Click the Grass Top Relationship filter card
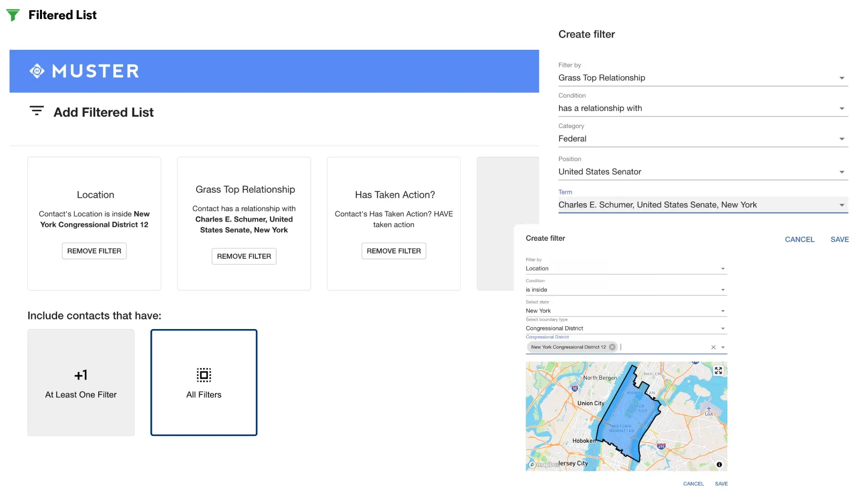Image resolution: width=868 pixels, height=497 pixels. (244, 224)
